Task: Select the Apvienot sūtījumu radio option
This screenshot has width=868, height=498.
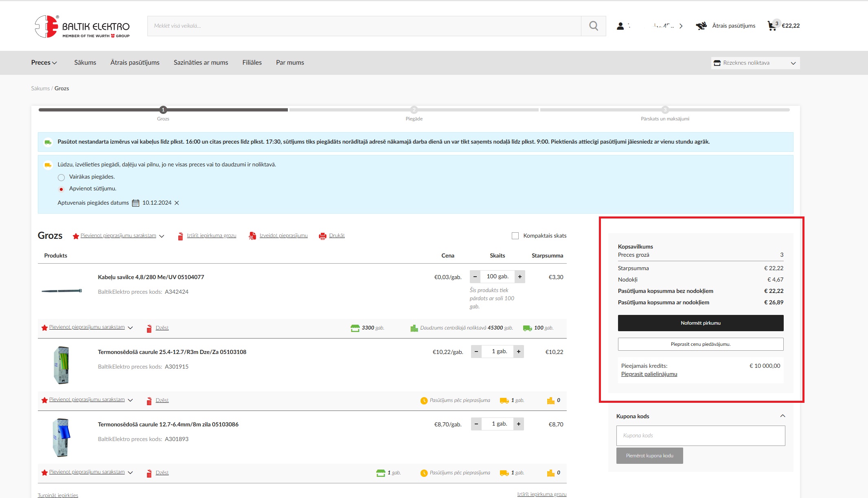Action: click(x=61, y=189)
